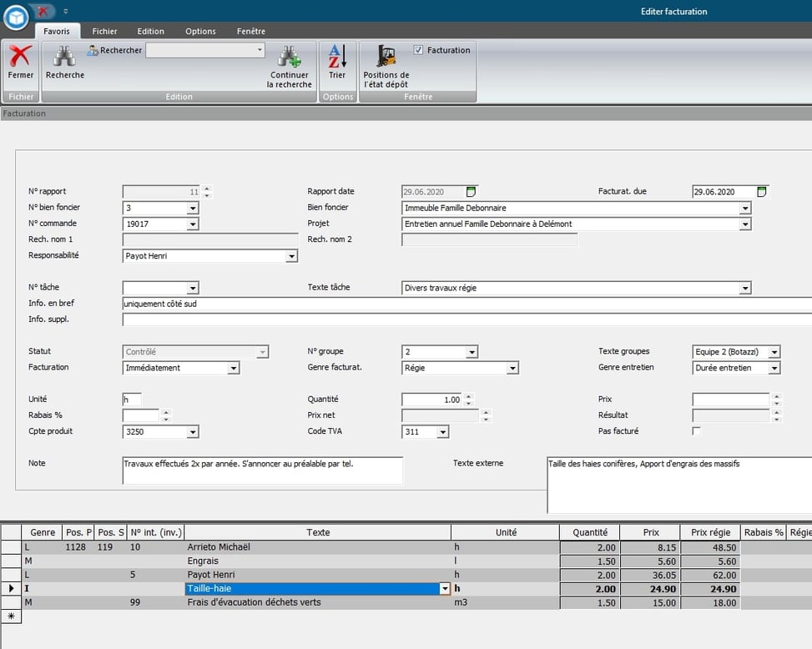The image size is (812, 649).
Task: Click row selector of Engrais row
Action: point(11,561)
